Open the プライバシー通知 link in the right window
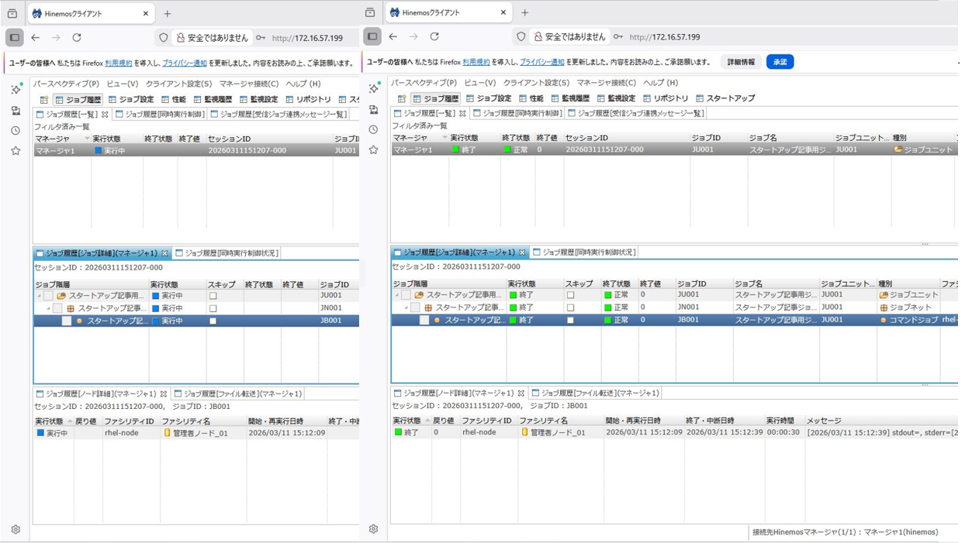Viewport: 961px width, 543px height. coord(542,62)
